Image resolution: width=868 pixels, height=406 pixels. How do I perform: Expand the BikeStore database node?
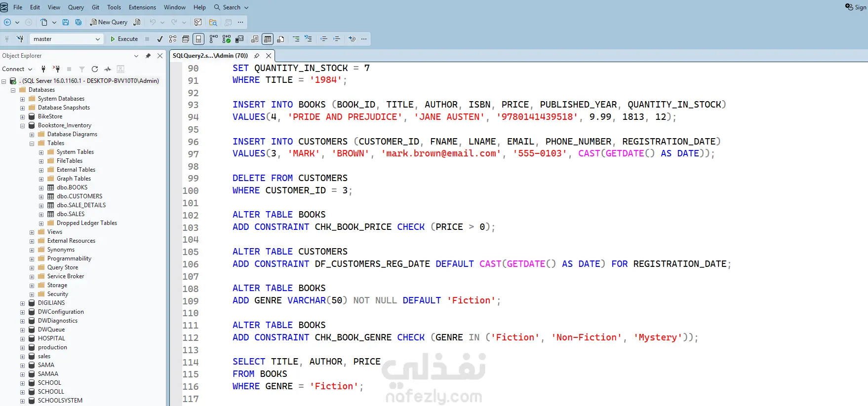pyautogui.click(x=23, y=117)
